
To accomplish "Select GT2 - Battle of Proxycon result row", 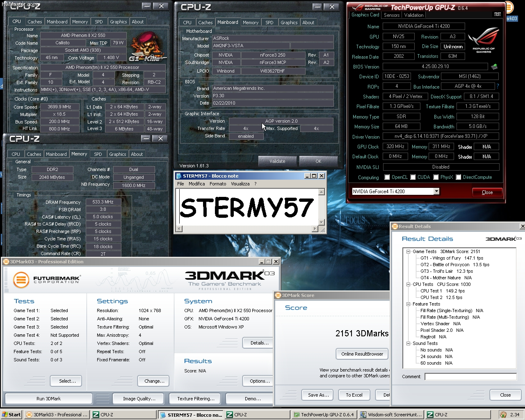I will 454,265.
